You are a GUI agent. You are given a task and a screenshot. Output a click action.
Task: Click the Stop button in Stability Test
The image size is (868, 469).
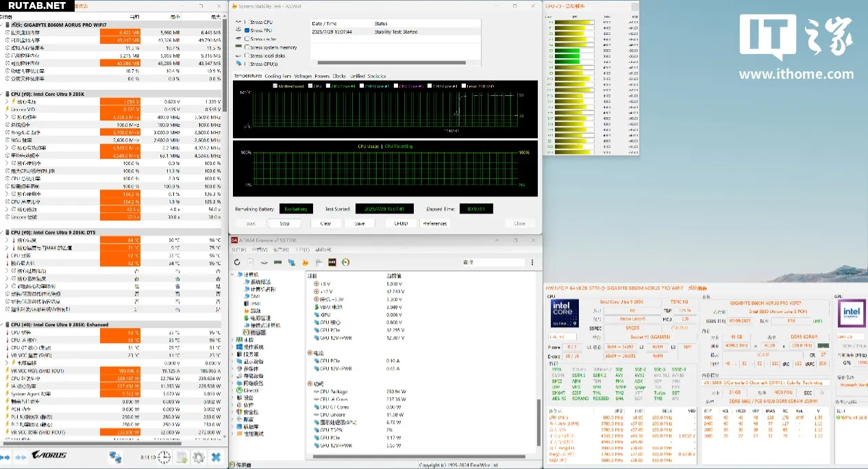284,223
